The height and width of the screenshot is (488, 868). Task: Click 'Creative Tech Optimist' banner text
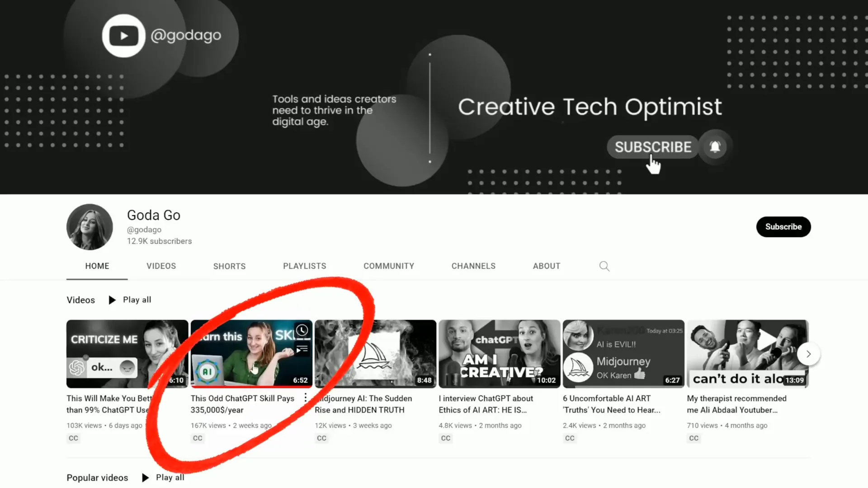[x=590, y=107]
